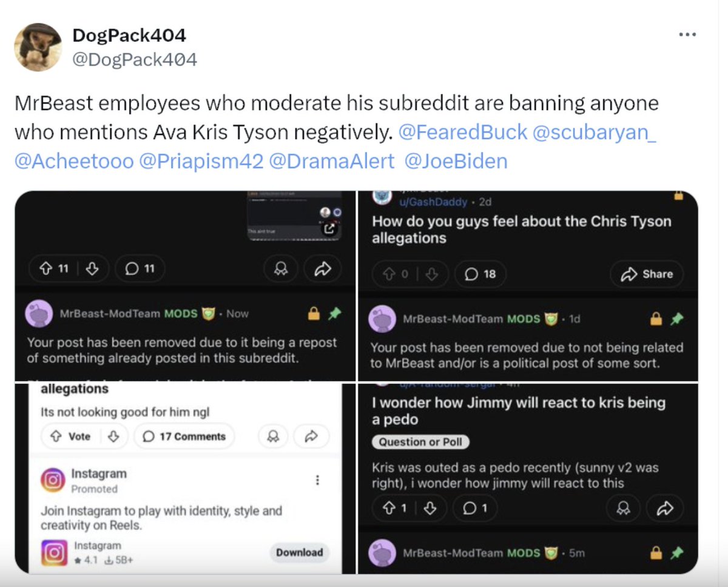Open comments on post with 11 comments
The width and height of the screenshot is (728, 587).
(x=140, y=269)
